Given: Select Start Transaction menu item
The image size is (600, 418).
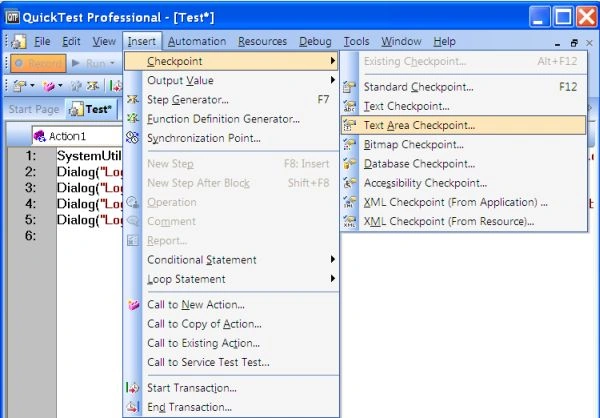Looking at the screenshot, I should (231, 388).
